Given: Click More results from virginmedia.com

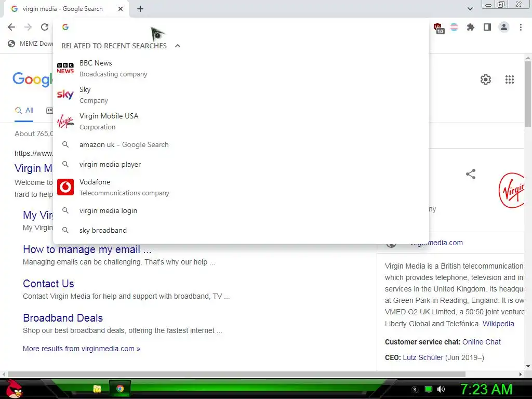Looking at the screenshot, I should (x=82, y=349).
